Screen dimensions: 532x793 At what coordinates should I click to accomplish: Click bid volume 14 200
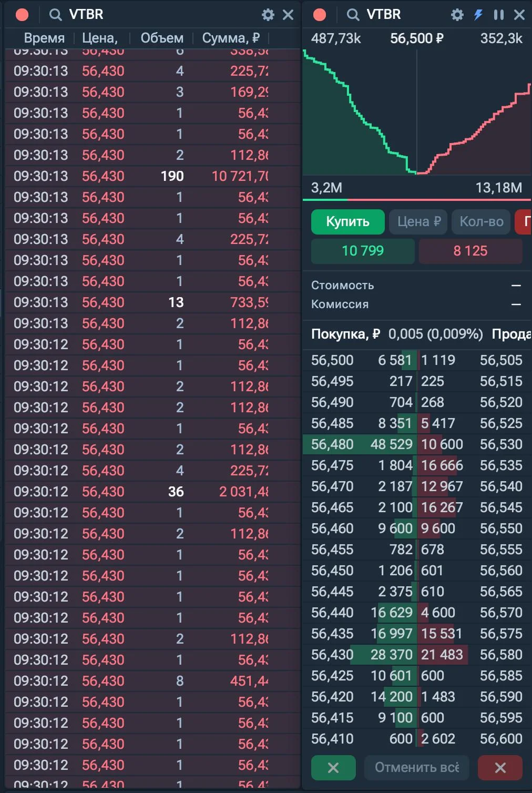[x=392, y=697]
